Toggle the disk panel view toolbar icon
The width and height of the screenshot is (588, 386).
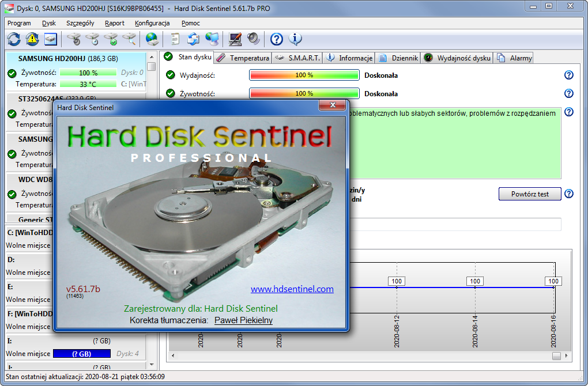(51, 39)
